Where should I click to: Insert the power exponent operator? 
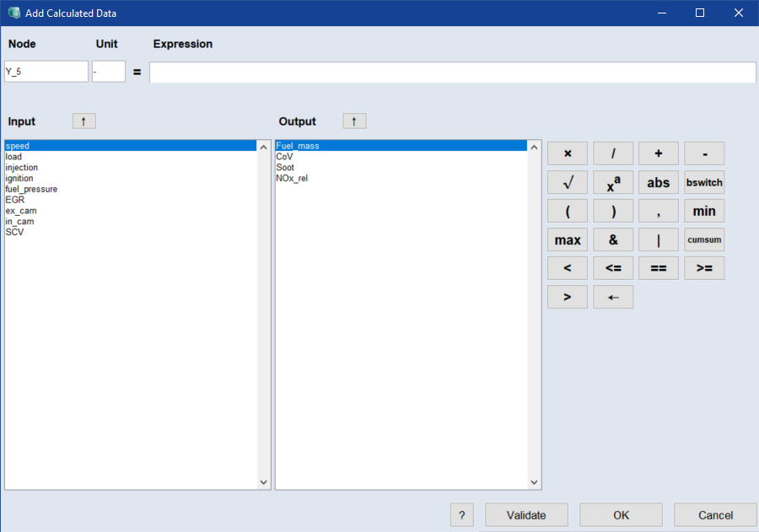(x=613, y=182)
